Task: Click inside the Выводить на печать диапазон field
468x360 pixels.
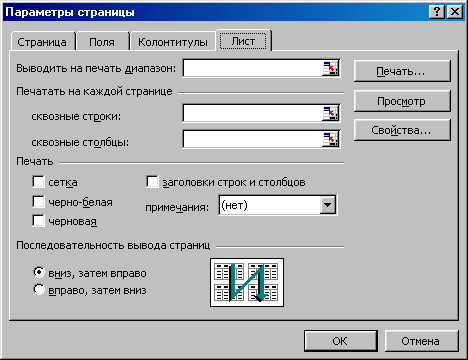Action: 252,68
